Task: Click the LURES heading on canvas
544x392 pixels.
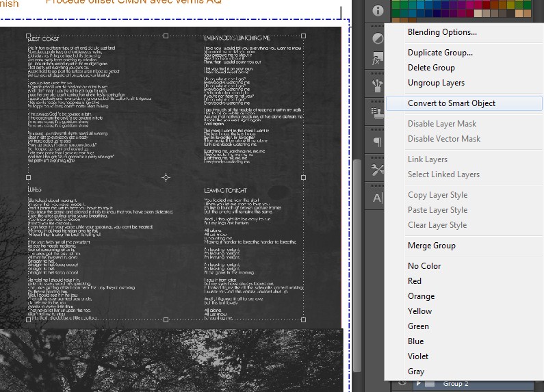Action: click(x=35, y=190)
